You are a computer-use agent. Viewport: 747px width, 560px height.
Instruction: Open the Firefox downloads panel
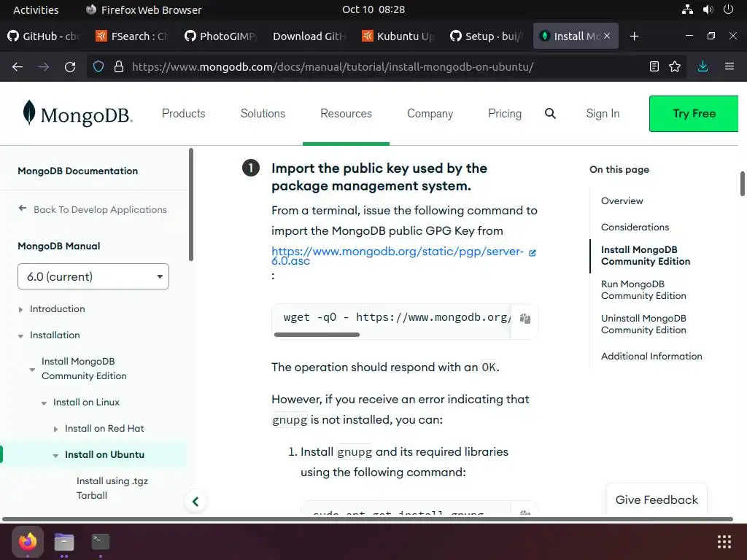tap(703, 66)
